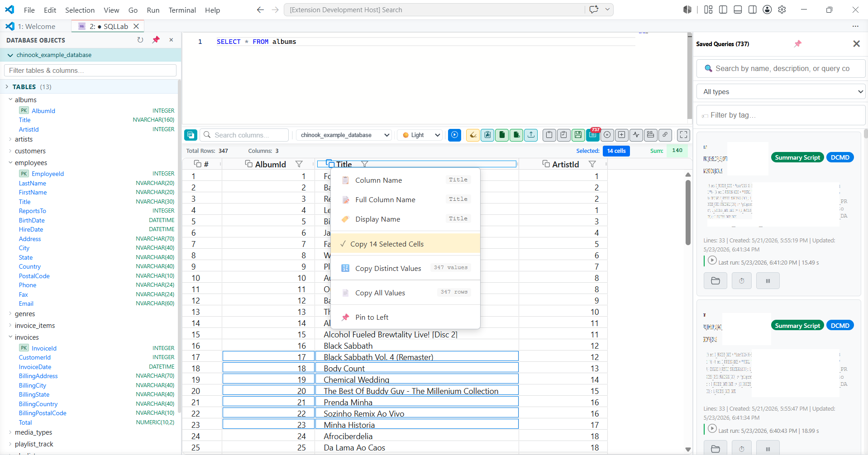The height and width of the screenshot is (455, 868).
Task: Open settings gear in title bar
Action: 782,9
